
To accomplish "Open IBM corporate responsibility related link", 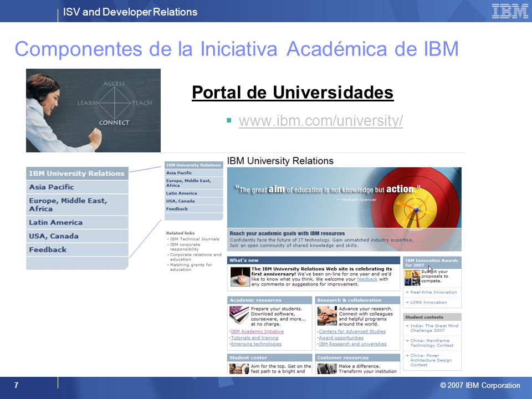I will pos(185,247).
